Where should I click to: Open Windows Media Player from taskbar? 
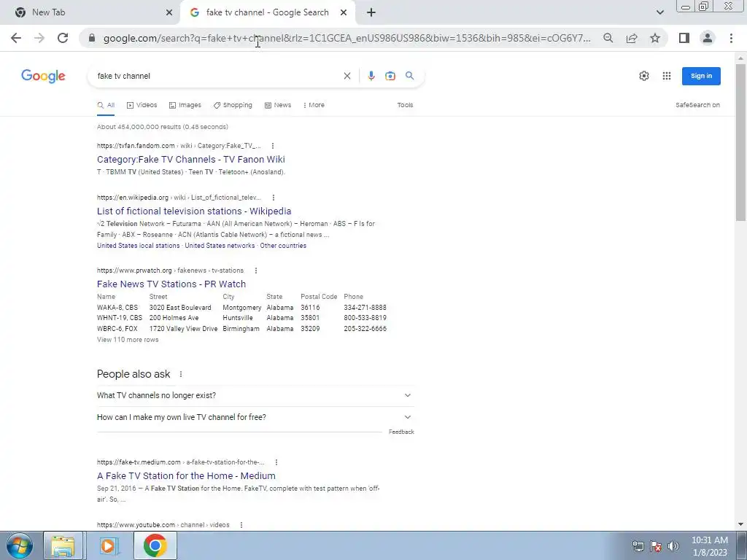[108, 545]
